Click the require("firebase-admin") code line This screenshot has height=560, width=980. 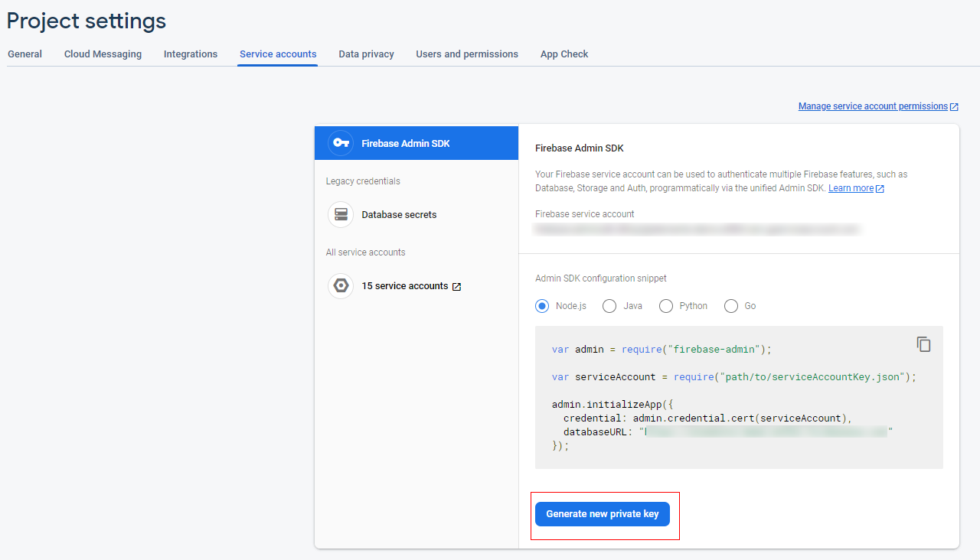[x=661, y=350]
